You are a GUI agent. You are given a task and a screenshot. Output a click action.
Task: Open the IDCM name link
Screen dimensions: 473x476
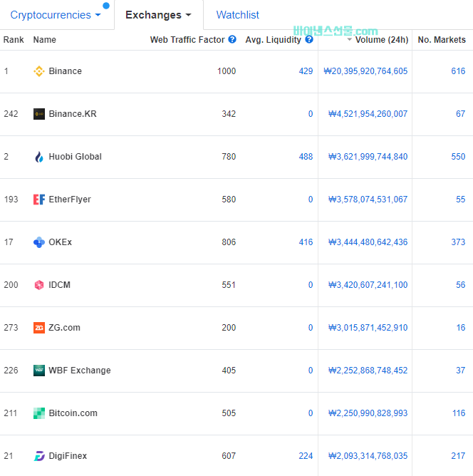point(59,285)
